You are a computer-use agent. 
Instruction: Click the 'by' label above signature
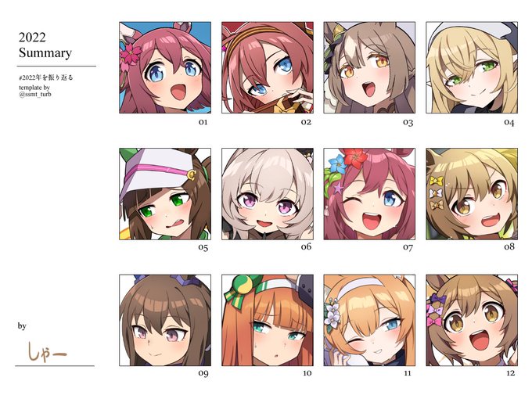pyautogui.click(x=22, y=326)
